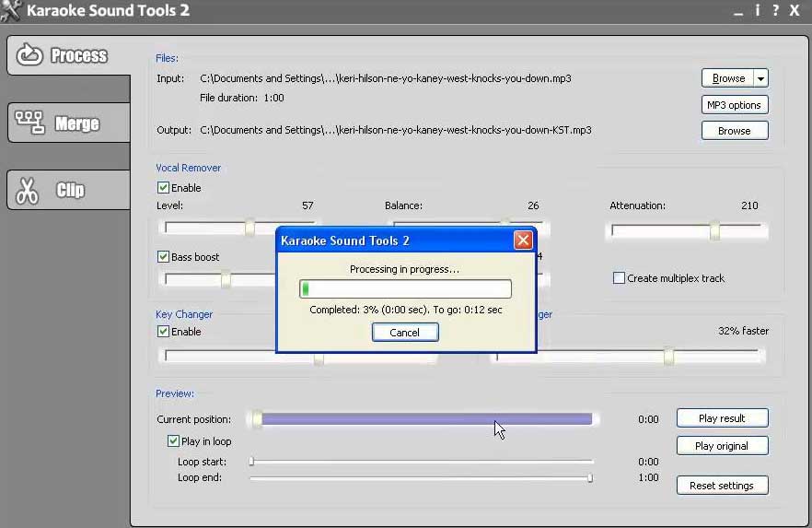Click the input file path text
The image size is (812, 528).
click(x=386, y=78)
